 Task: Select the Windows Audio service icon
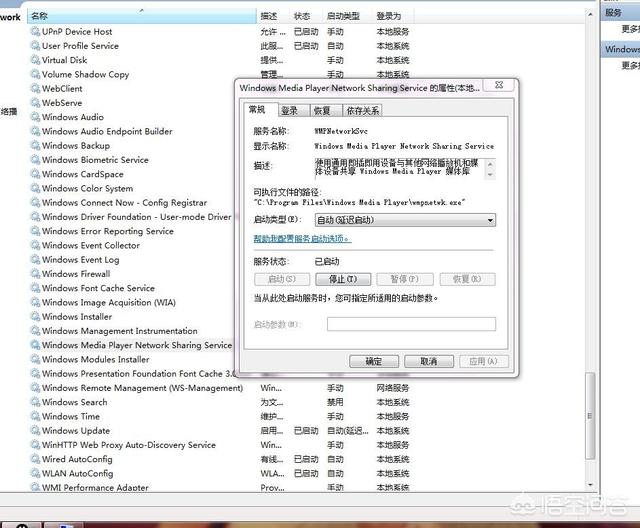click(x=35, y=117)
